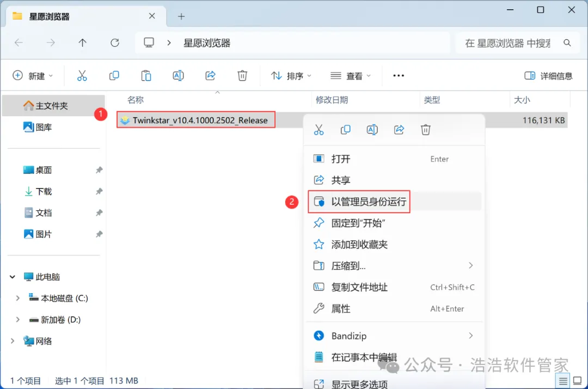This screenshot has height=389, width=588.
Task: Collapse the 此电脑 tree node
Action: coord(13,277)
